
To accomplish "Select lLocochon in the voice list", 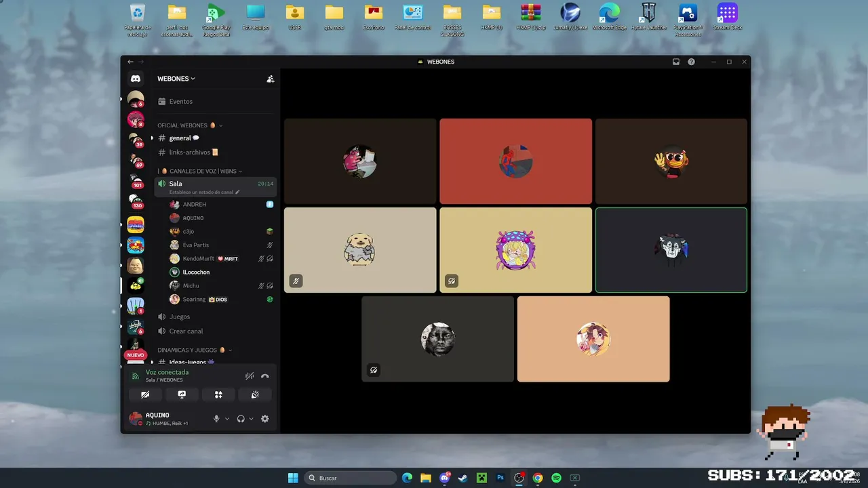I will point(221,272).
